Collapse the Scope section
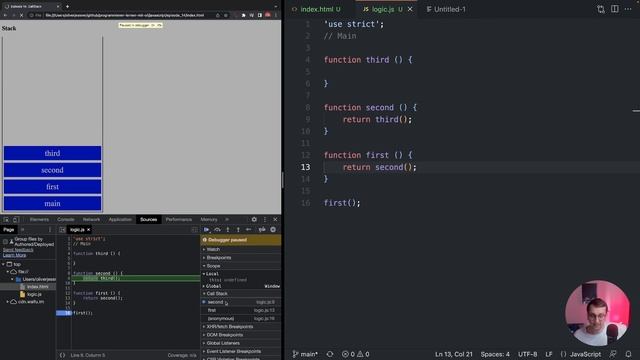The height and width of the screenshot is (360, 640). coord(240,266)
